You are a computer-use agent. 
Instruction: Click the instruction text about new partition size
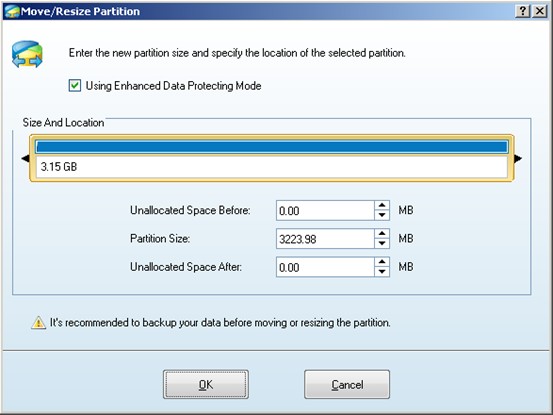[x=237, y=53]
